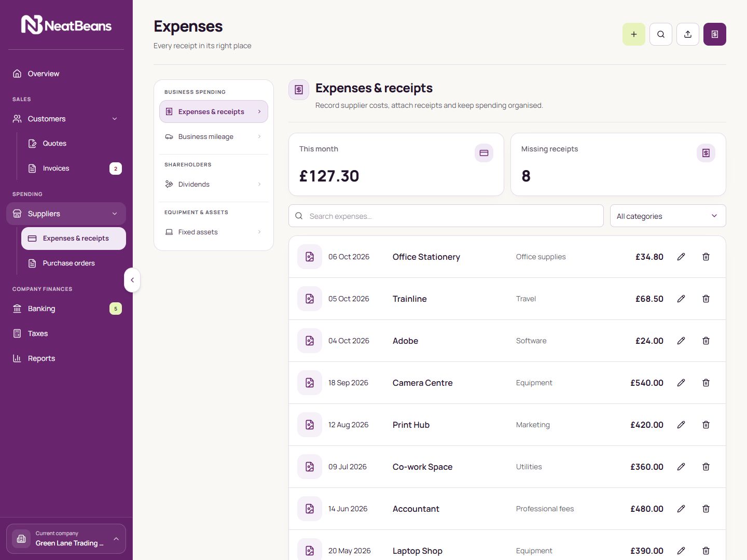
Task: Go to Overview in sidebar
Action: [x=66, y=74]
